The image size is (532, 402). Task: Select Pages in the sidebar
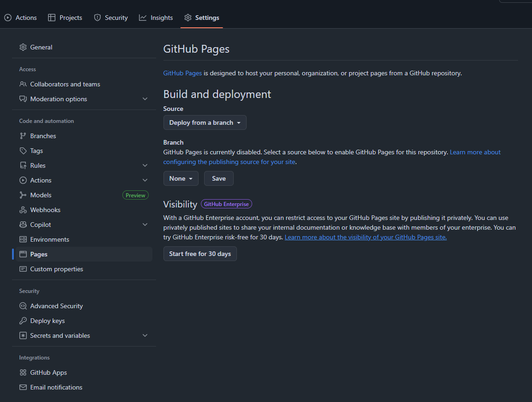pos(84,254)
